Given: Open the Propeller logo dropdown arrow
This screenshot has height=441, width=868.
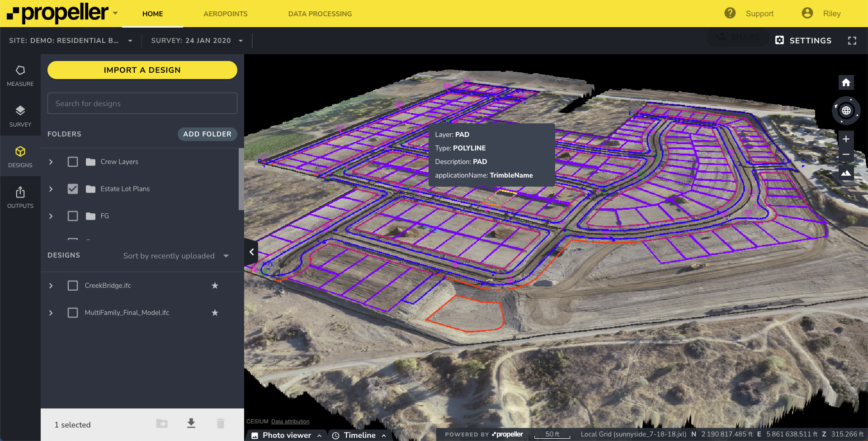Looking at the screenshot, I should click(x=115, y=13).
